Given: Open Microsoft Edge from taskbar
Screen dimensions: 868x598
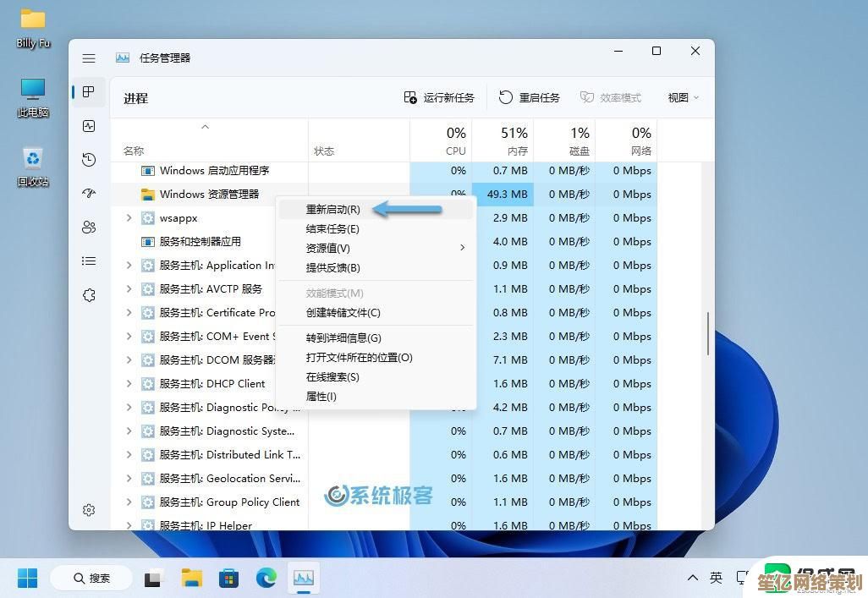Looking at the screenshot, I should pyautogui.click(x=266, y=579).
